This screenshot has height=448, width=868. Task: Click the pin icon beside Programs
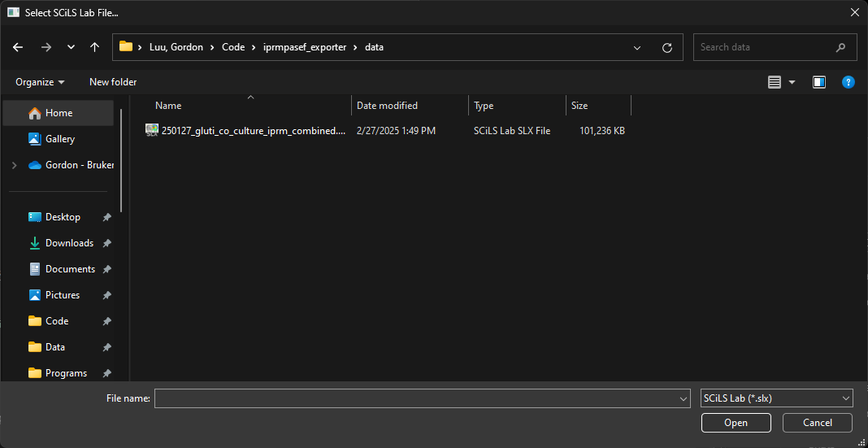(106, 374)
